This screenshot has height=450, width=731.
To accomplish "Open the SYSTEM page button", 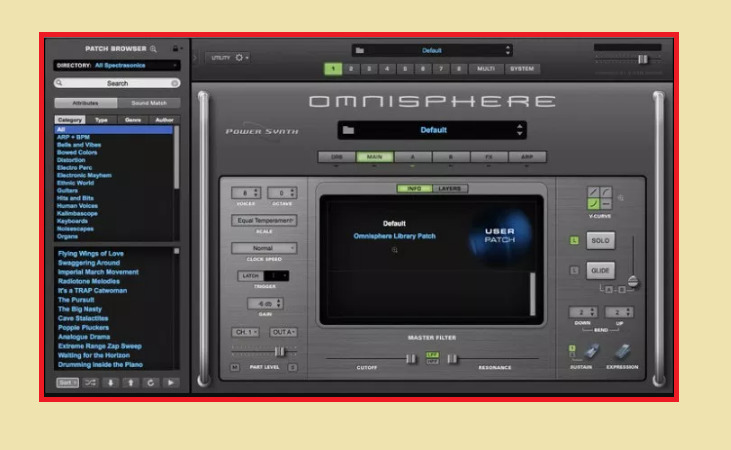I will (522, 69).
